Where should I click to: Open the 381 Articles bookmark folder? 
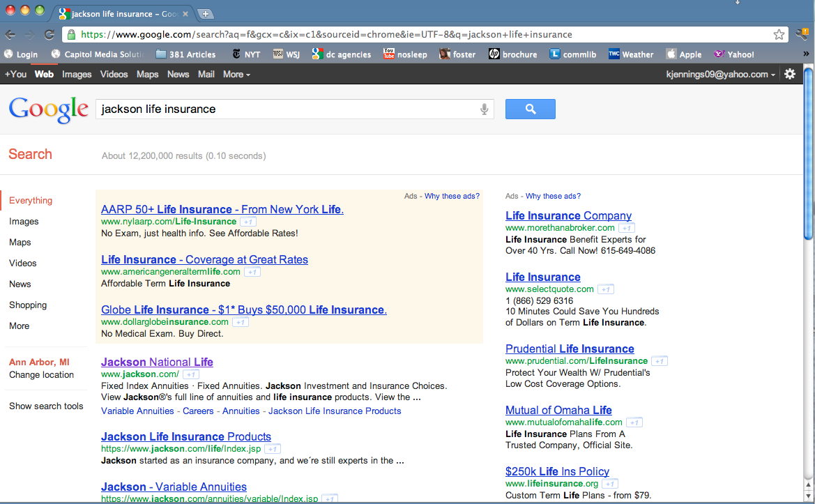point(185,54)
